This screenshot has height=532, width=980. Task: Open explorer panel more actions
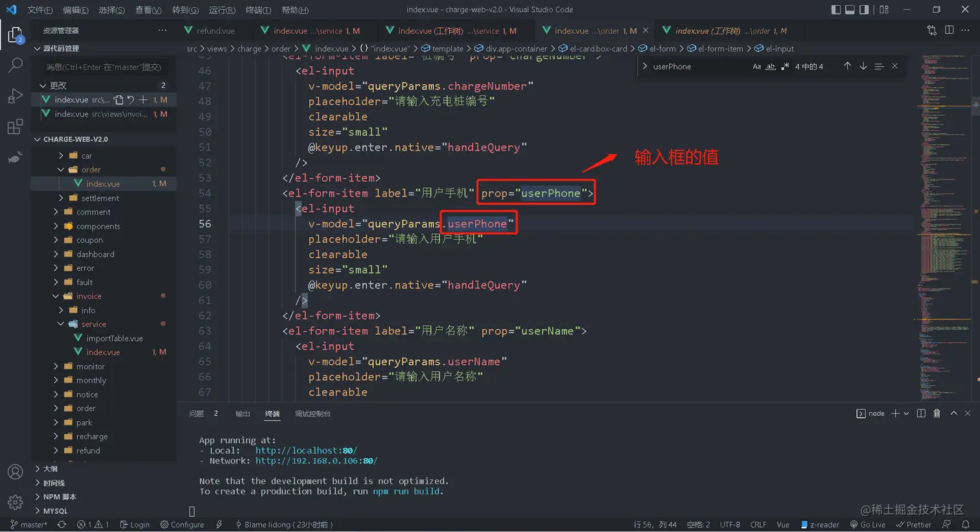tap(162, 30)
